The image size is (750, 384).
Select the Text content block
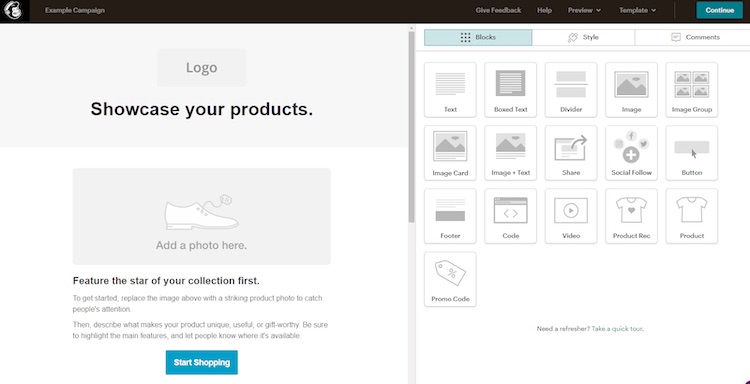[450, 89]
